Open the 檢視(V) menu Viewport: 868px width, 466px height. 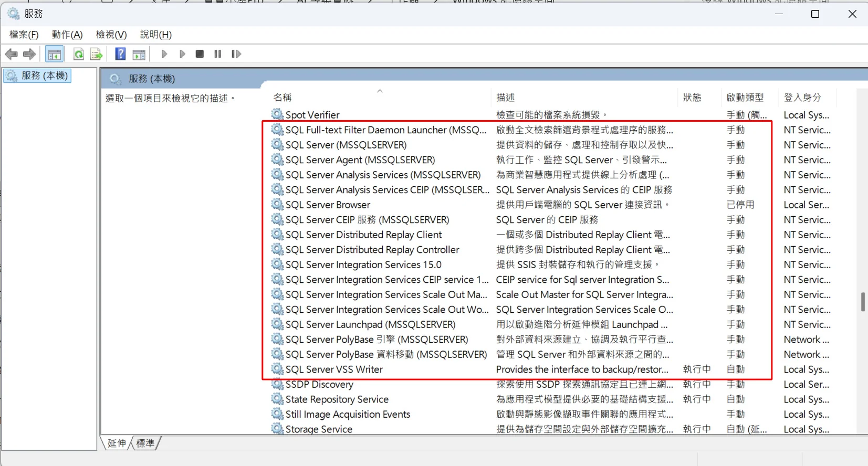coord(111,35)
